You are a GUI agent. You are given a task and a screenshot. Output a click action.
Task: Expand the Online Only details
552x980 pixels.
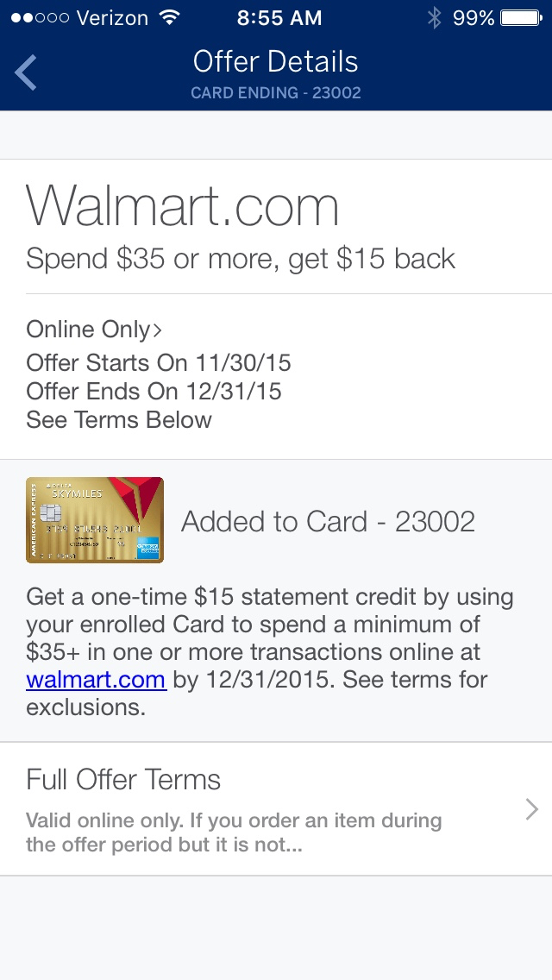coord(94,329)
